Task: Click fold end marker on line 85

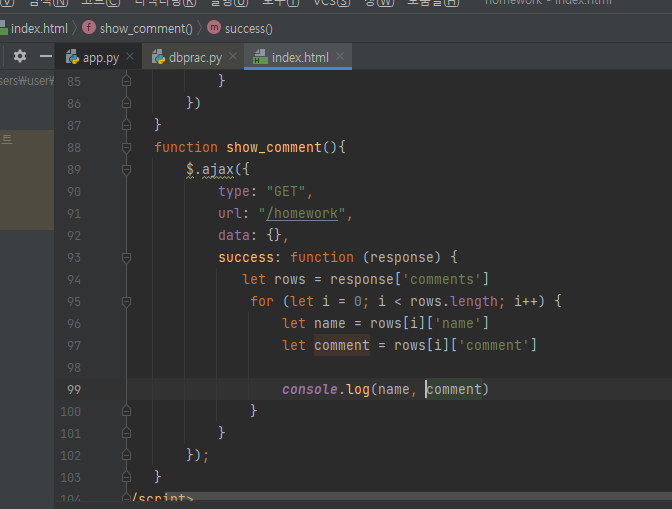Action: coord(126,81)
